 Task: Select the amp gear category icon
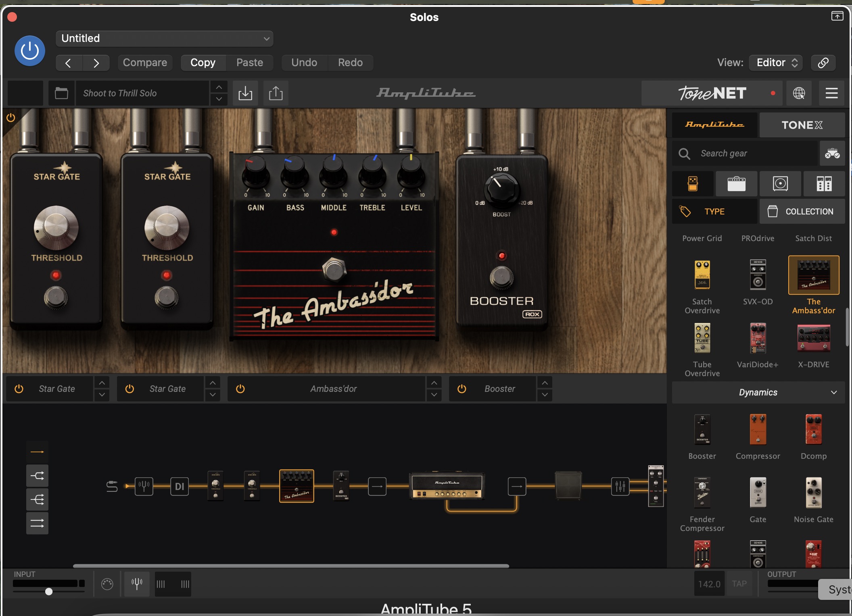click(x=737, y=184)
